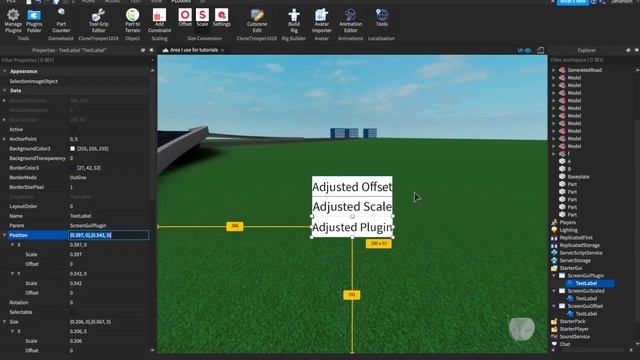640x360 pixels.
Task: Select the Baseplate part in Explorer
Action: point(578,177)
